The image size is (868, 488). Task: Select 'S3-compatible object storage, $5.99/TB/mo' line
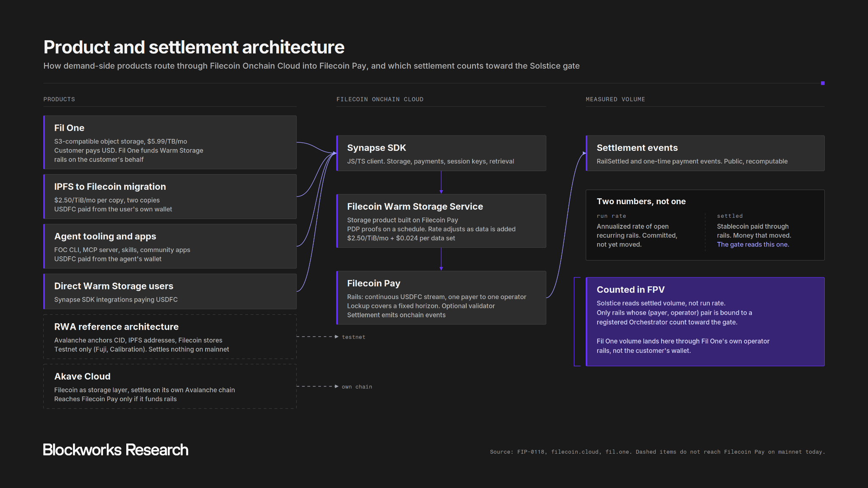(x=120, y=141)
